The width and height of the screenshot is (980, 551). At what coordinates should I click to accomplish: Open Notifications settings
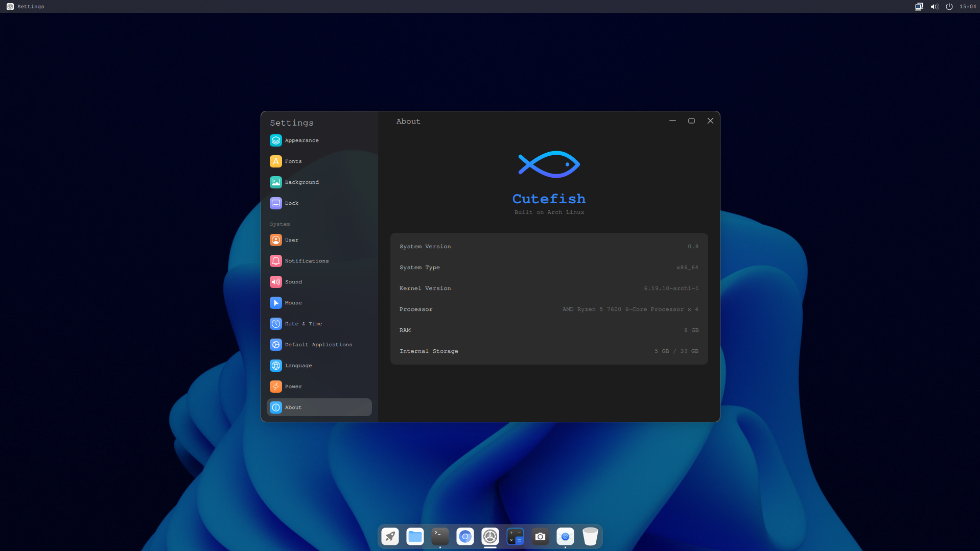click(x=307, y=260)
